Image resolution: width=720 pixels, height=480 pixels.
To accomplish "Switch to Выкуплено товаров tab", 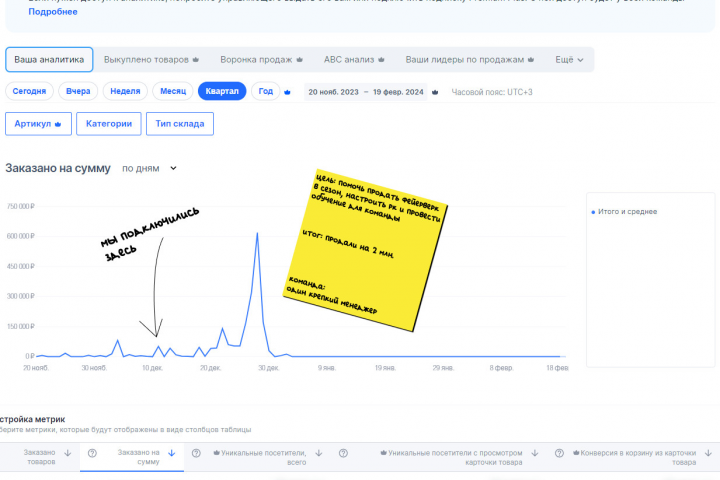I will coord(151,60).
